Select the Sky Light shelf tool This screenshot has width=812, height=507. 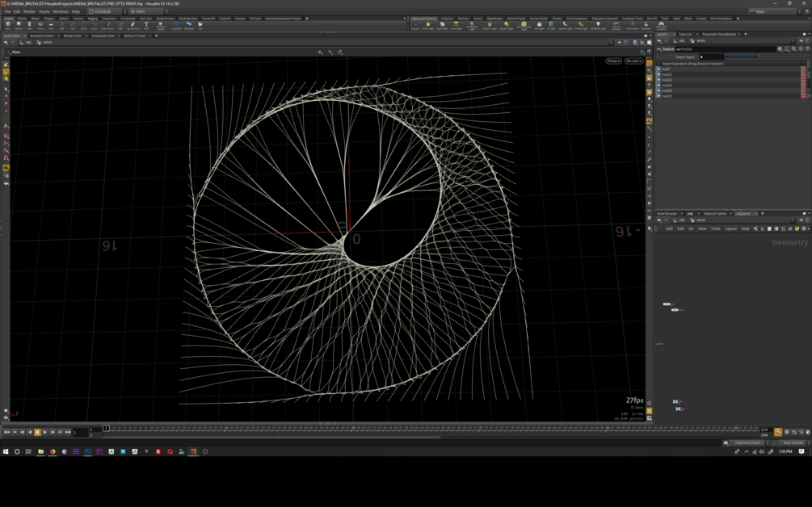(539, 25)
